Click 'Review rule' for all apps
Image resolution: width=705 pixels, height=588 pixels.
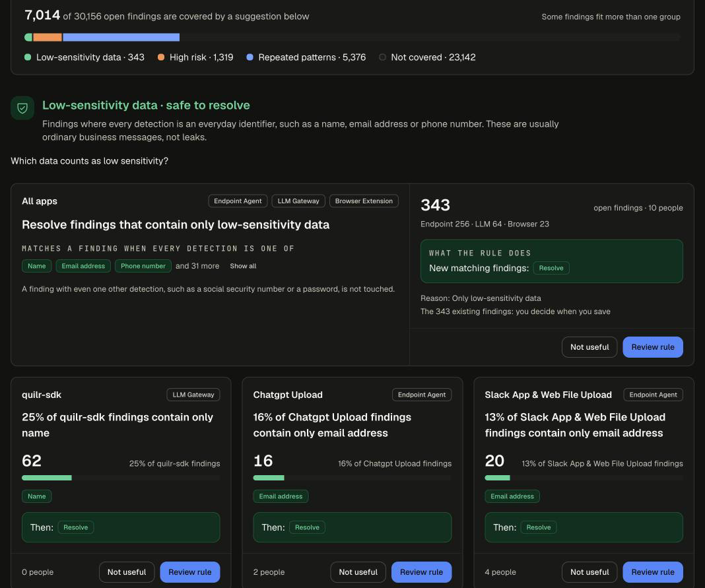click(x=652, y=347)
